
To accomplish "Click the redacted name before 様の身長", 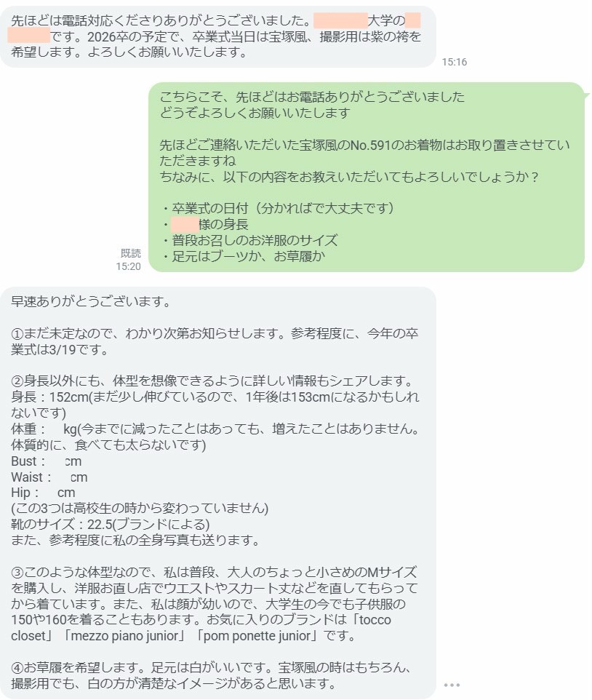I will point(184,224).
